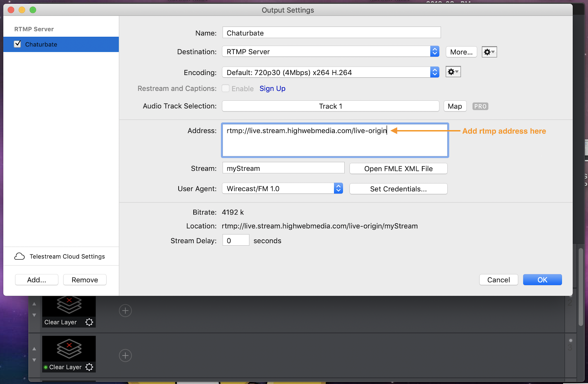Open settings gear of upper Clear Layer
The width and height of the screenshot is (588, 384).
(x=89, y=322)
